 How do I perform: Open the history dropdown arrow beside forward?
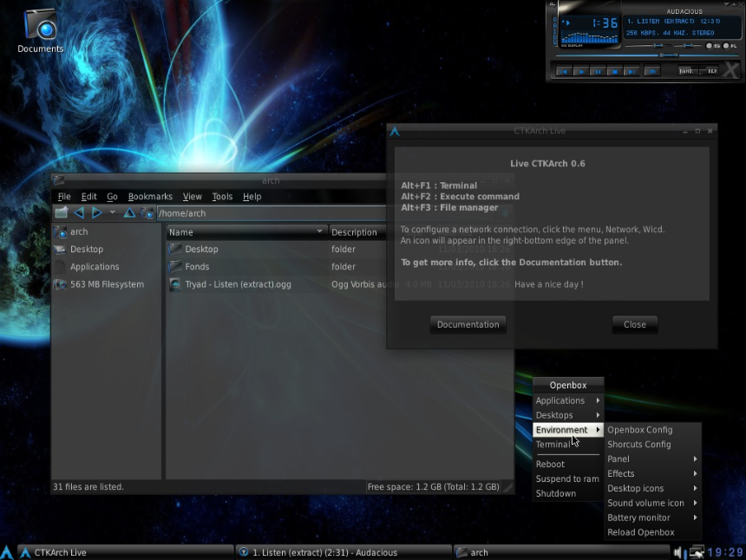click(112, 212)
